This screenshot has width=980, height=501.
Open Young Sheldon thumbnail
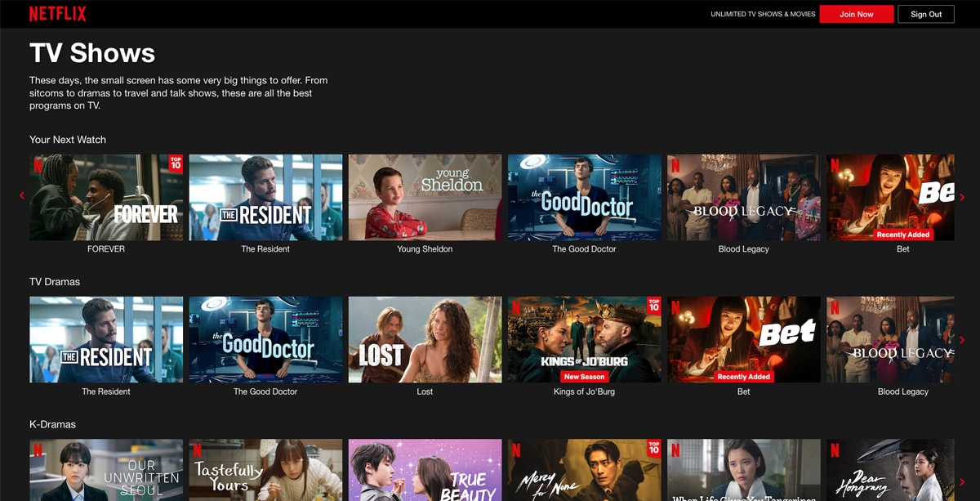pyautogui.click(x=425, y=197)
